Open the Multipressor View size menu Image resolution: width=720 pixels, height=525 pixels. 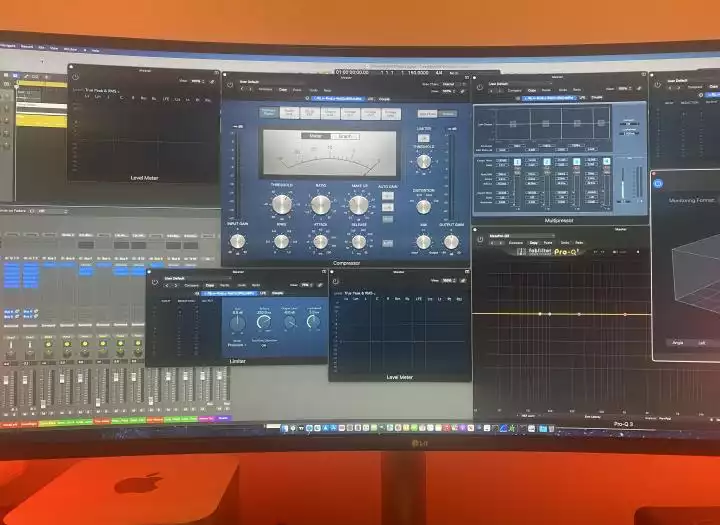click(x=625, y=89)
